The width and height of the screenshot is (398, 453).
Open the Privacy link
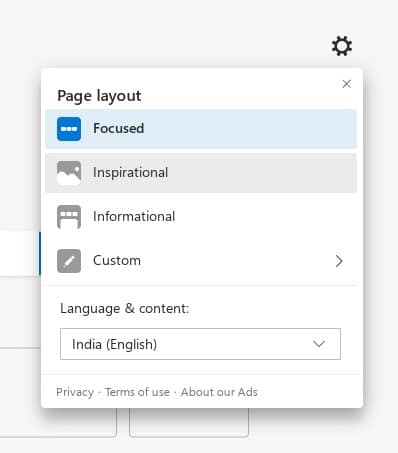75,392
